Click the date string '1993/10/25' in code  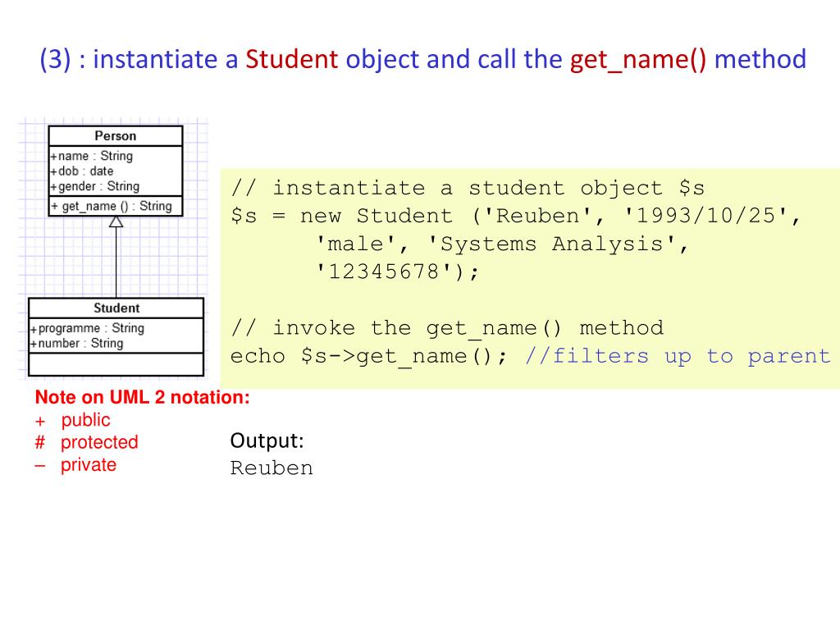pyautogui.click(x=705, y=216)
